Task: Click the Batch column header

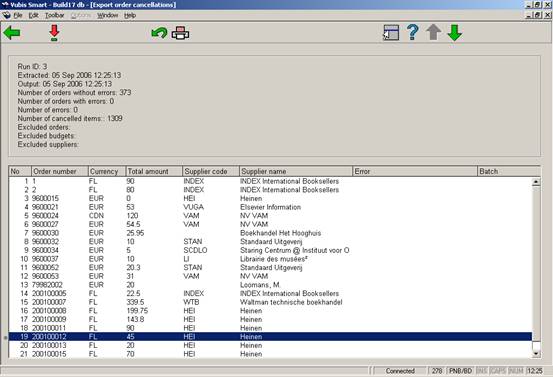Action: (509, 171)
